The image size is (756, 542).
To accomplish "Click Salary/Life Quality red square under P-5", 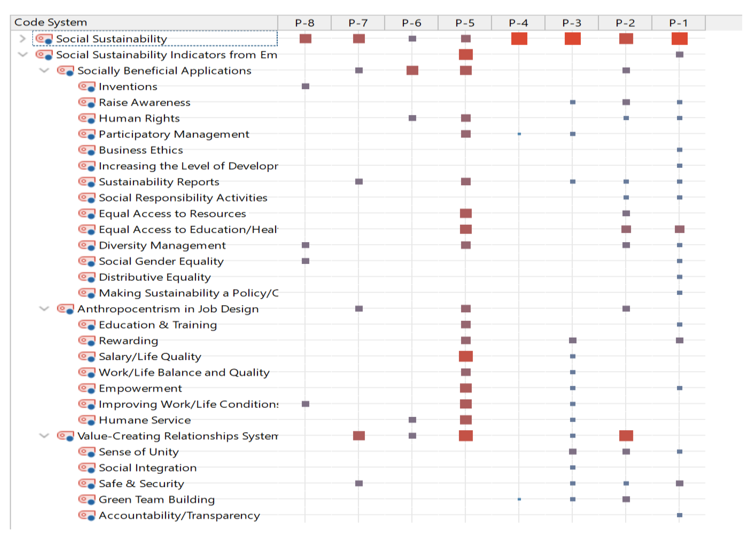I will [x=466, y=356].
